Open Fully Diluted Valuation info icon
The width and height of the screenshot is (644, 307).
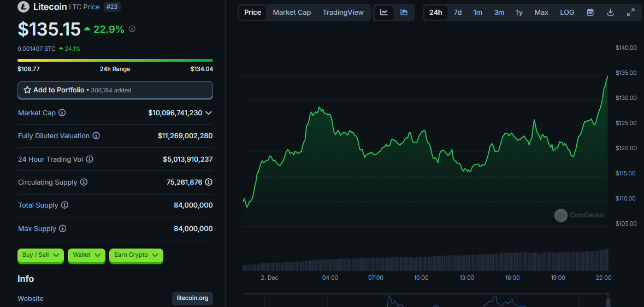pos(96,135)
